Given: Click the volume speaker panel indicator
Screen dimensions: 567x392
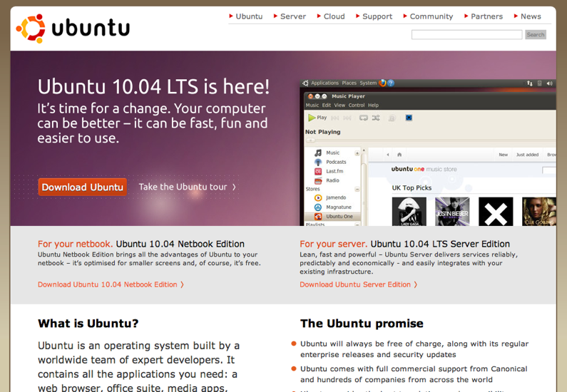Looking at the screenshot, I should 549,83.
